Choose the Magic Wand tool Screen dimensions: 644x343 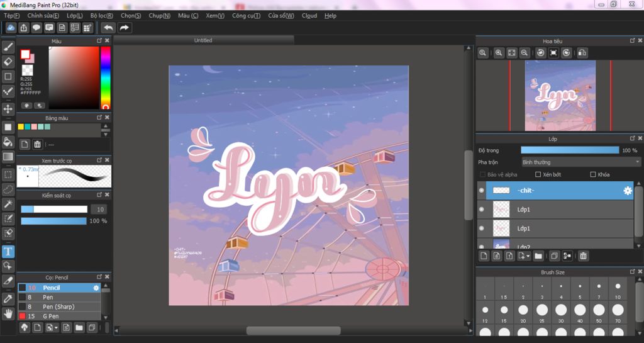[8, 204]
